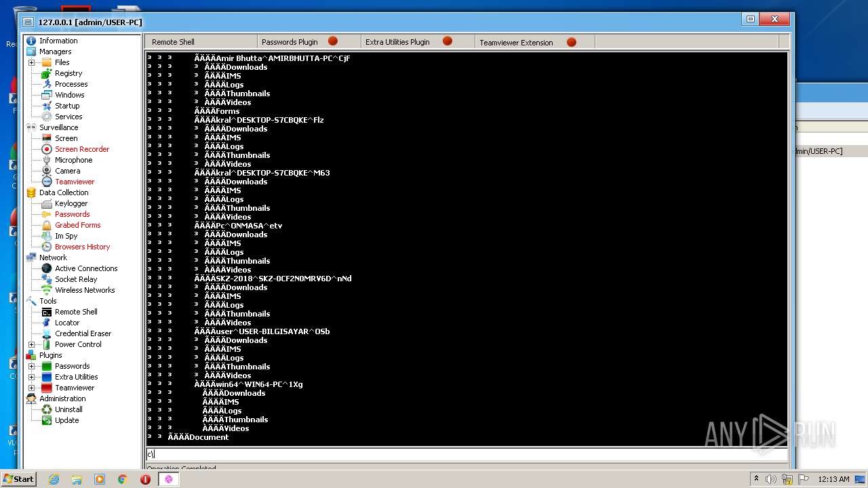Open Windows Explorer from taskbar
The image size is (868, 488).
(77, 479)
